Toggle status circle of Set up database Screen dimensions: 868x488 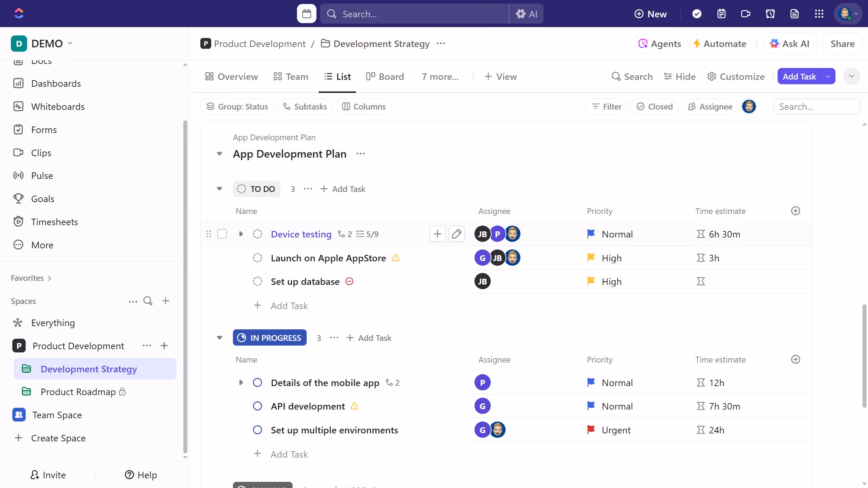click(257, 281)
